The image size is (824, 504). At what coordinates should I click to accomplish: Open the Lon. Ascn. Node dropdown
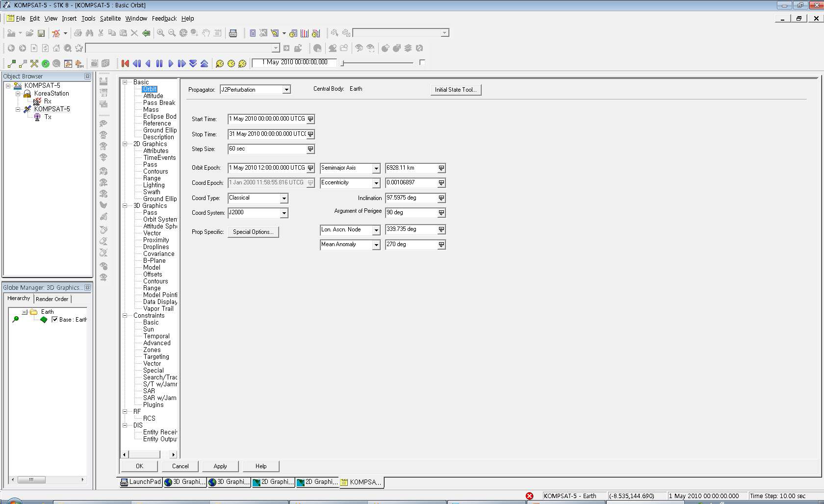click(376, 230)
